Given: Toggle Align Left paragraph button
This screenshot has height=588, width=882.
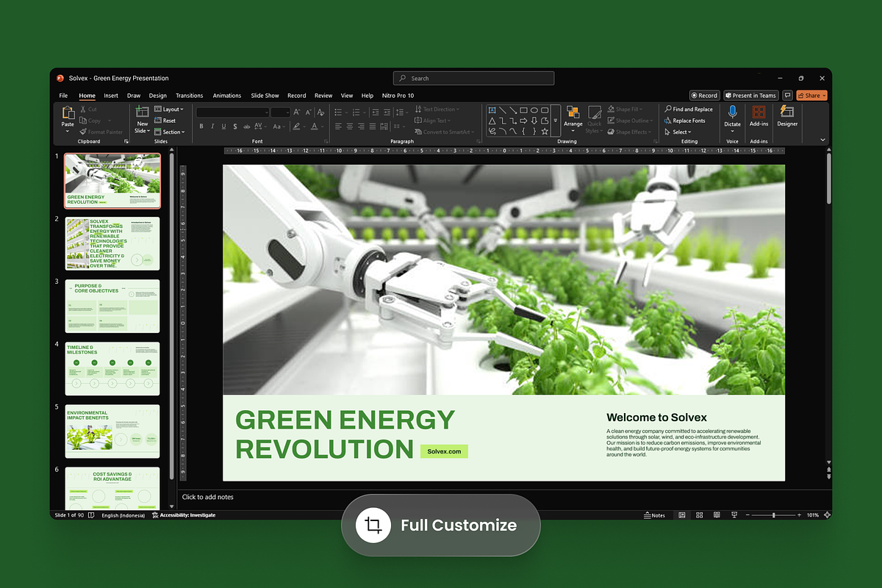Looking at the screenshot, I should pyautogui.click(x=338, y=126).
